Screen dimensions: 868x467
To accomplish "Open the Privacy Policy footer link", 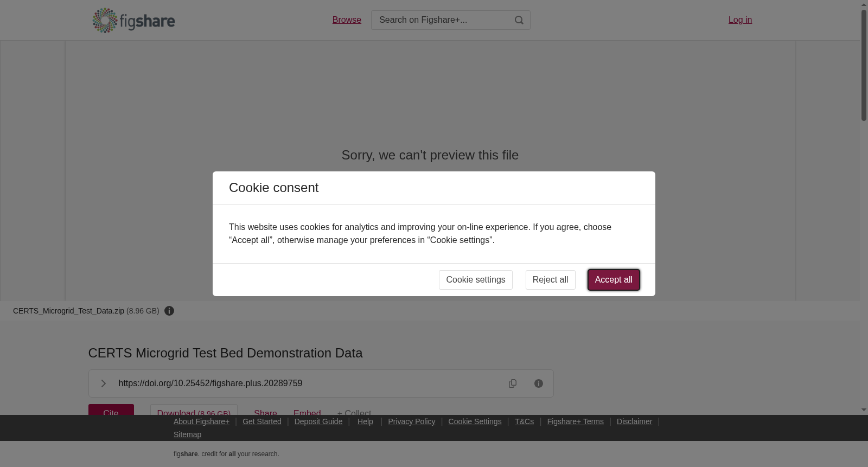I will click(x=412, y=421).
